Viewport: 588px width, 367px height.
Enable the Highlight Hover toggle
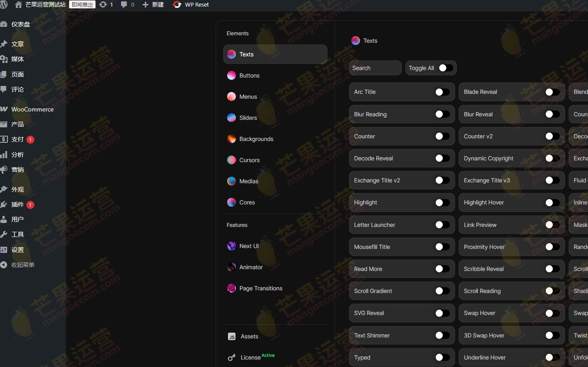point(552,203)
